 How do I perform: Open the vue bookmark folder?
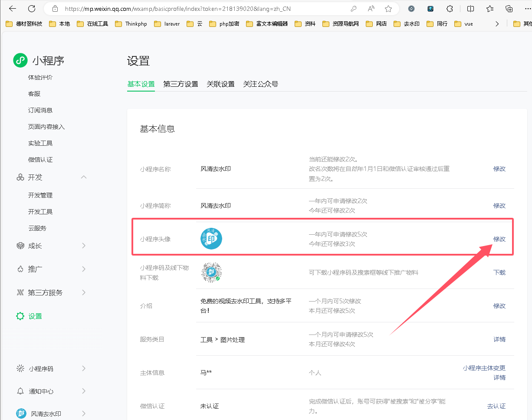click(463, 24)
